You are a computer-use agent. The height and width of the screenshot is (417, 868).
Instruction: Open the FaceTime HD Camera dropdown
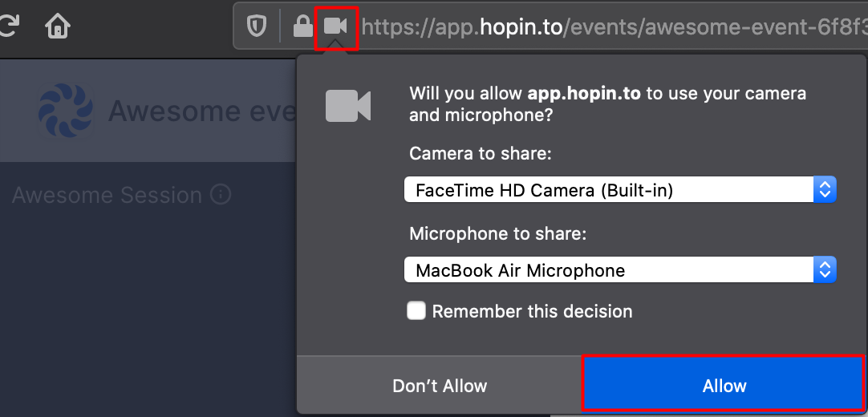620,190
